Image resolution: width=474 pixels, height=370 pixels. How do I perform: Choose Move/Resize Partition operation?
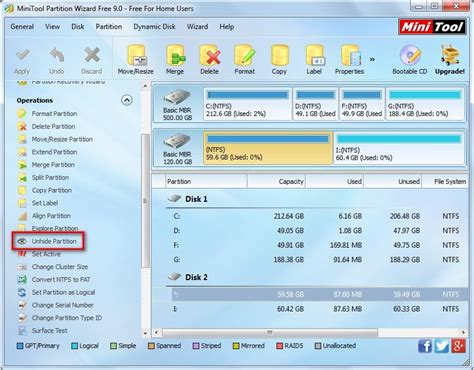click(62, 139)
